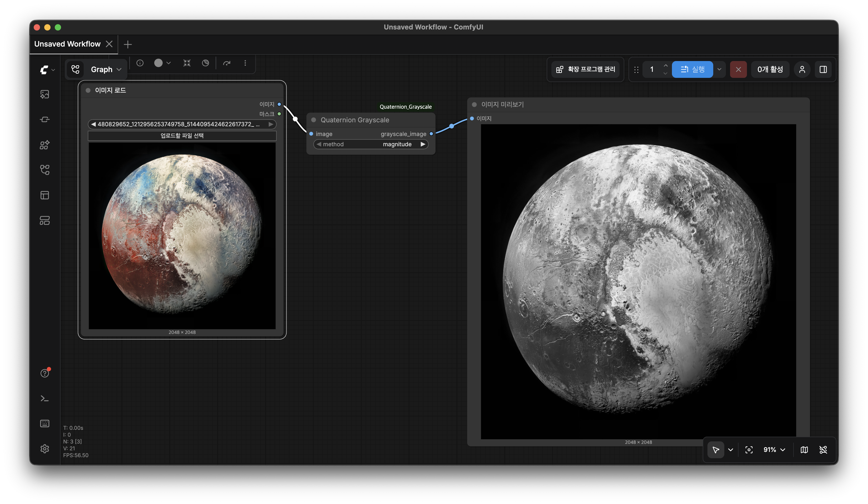Collapse the 이미지 로드 node dot
Screen dimensions: 868x504
(88, 90)
